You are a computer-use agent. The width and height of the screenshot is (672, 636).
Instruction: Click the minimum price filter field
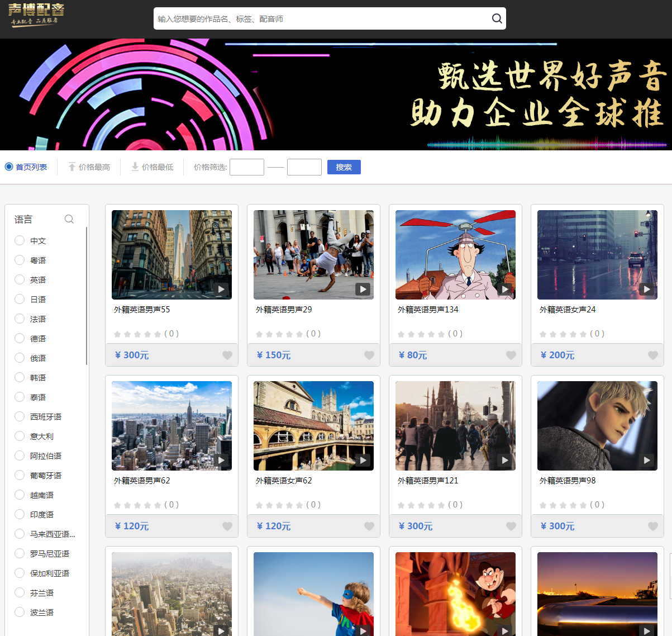point(247,167)
